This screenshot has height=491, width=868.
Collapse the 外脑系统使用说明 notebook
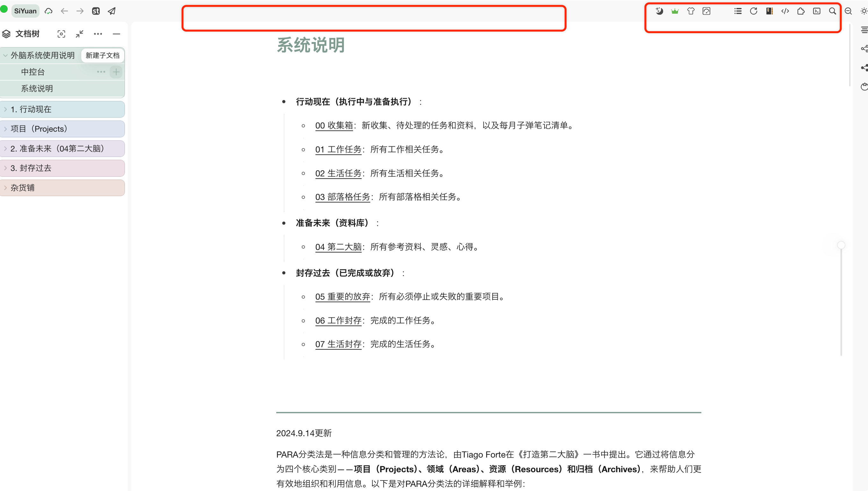tap(5, 55)
